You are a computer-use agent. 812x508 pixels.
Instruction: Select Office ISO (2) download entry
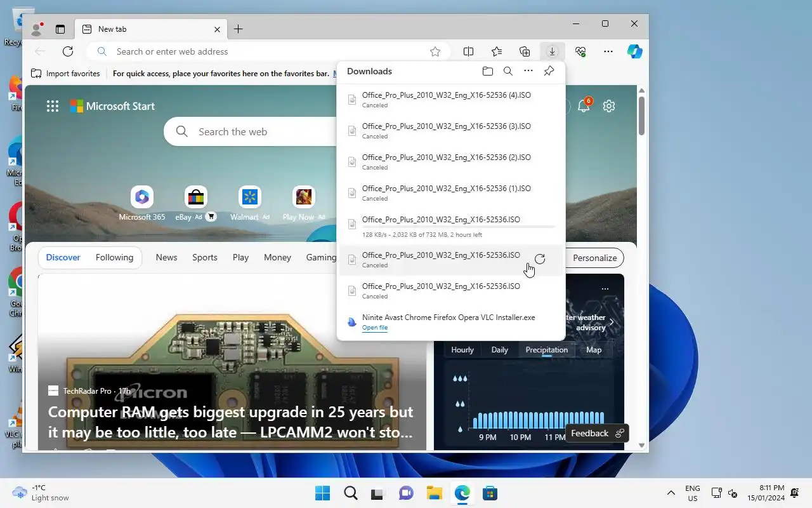[451, 162]
